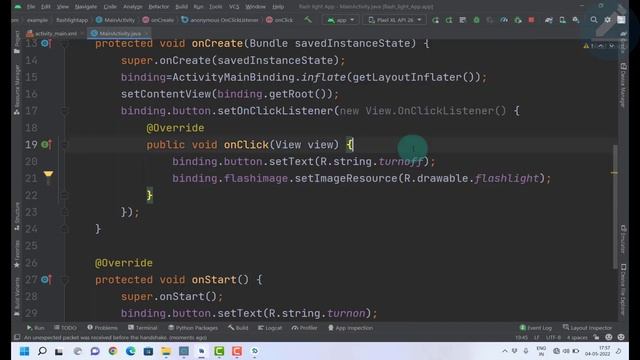Screen dimensions: 640x360
Task: Click the override gutter icon on line 27
Action: [46, 279]
